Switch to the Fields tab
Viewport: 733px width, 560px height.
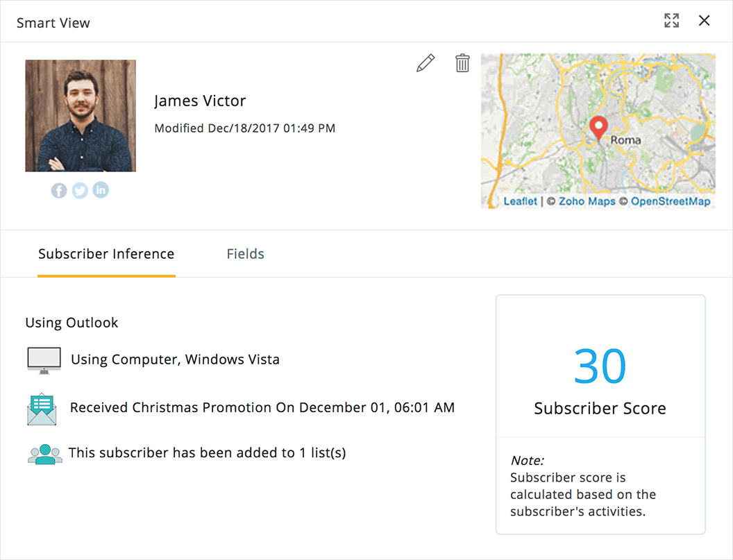pyautogui.click(x=246, y=254)
